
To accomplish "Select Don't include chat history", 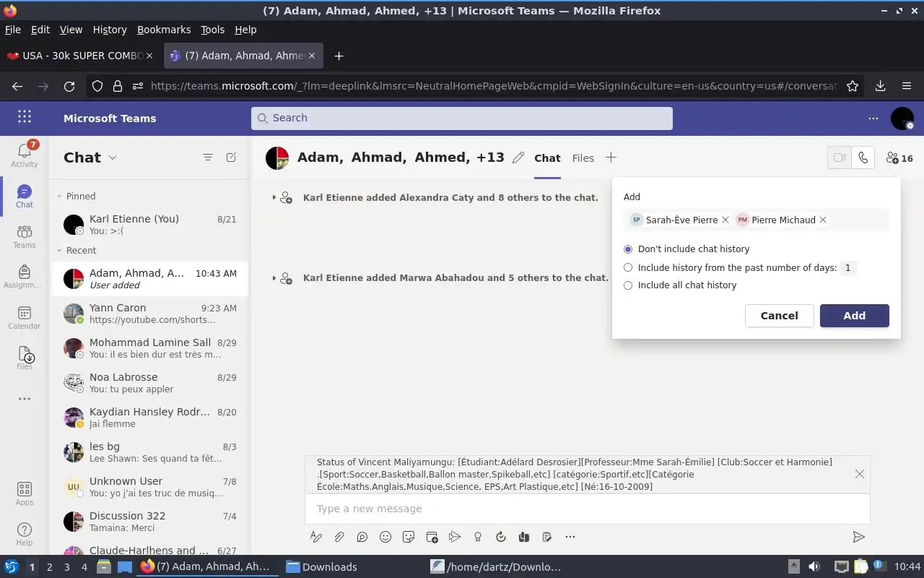I will click(x=628, y=249).
